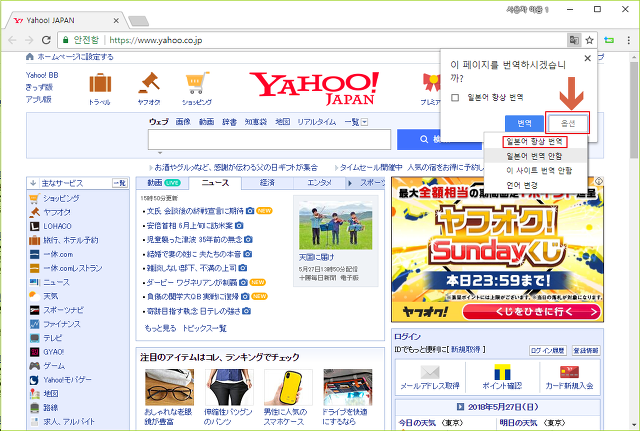The image size is (640, 431).
Task: Open the 男性に人気のスマホケース yellow phone thumbnail
Action: pos(288,387)
